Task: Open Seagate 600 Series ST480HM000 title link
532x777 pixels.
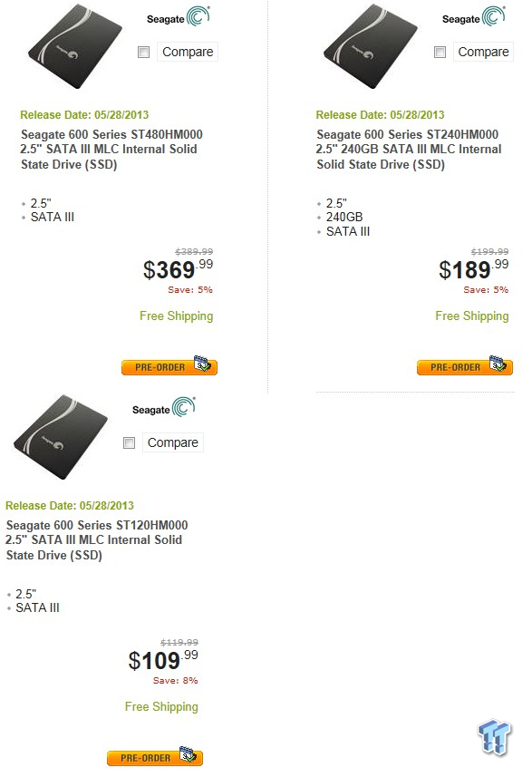Action: (x=111, y=150)
